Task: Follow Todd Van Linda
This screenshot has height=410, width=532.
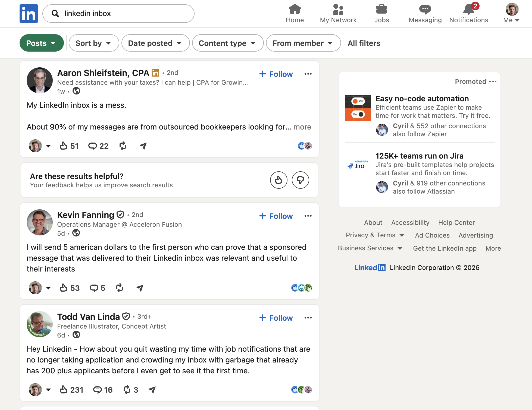Action: point(276,318)
